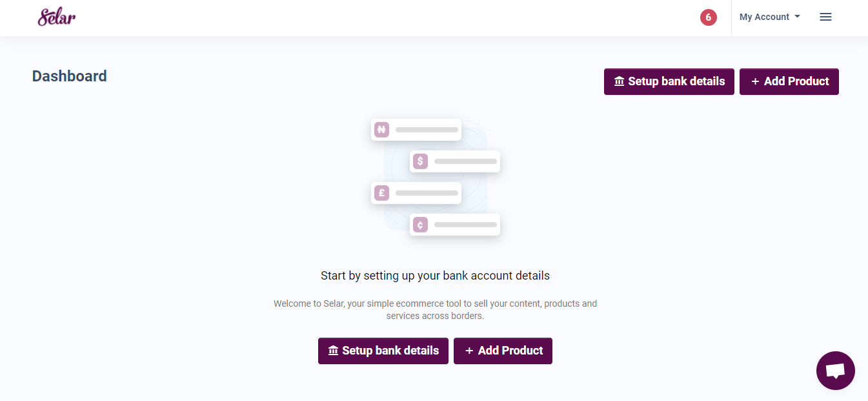The image size is (868, 401).
Task: Open the hamburger menu icon
Action: (825, 17)
